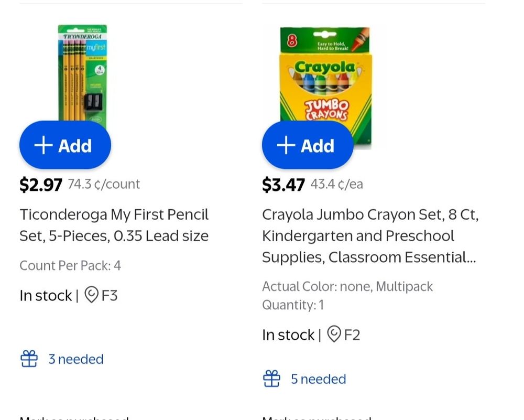The height and width of the screenshot is (420, 524).
Task: Open Crayola Jumbo Crayon Set title link
Action: tap(370, 235)
